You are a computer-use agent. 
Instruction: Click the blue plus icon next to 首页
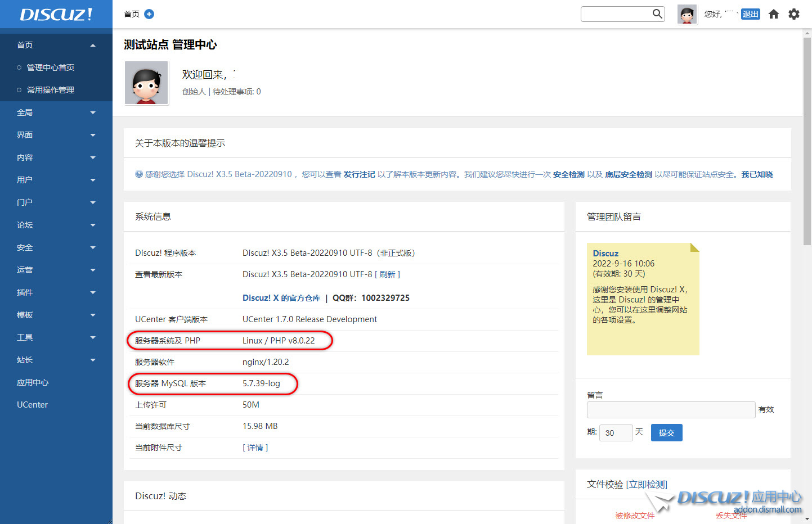coord(149,14)
